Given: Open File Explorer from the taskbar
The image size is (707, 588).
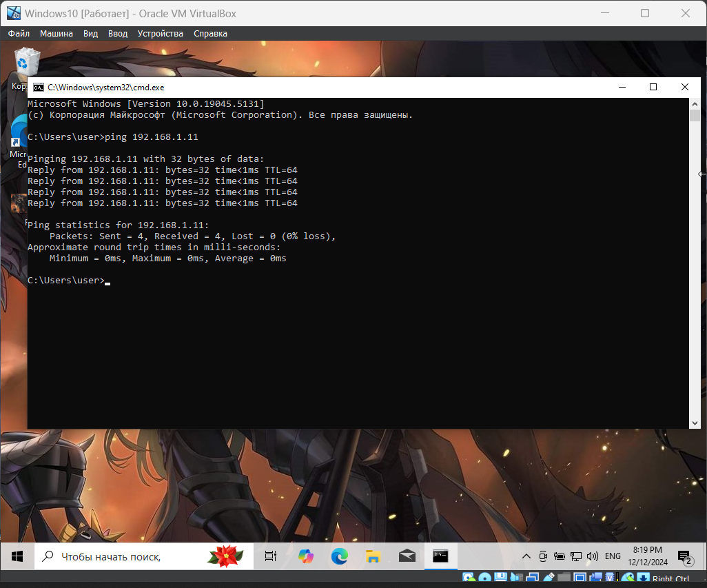Looking at the screenshot, I should coord(373,556).
